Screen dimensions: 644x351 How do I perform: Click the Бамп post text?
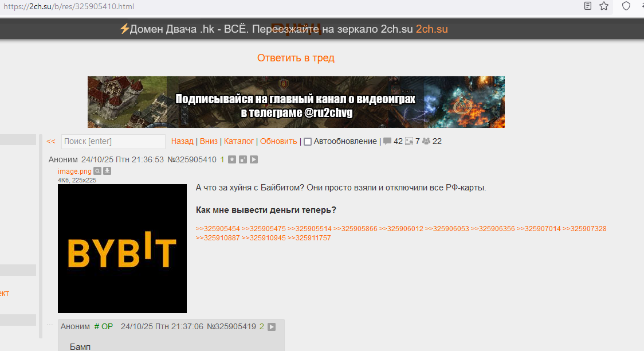point(80,347)
